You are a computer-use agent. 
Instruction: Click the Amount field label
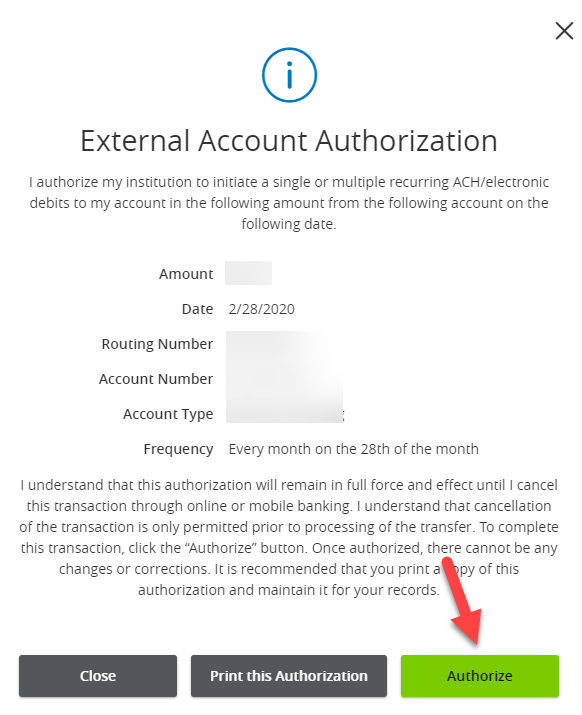pyautogui.click(x=186, y=274)
